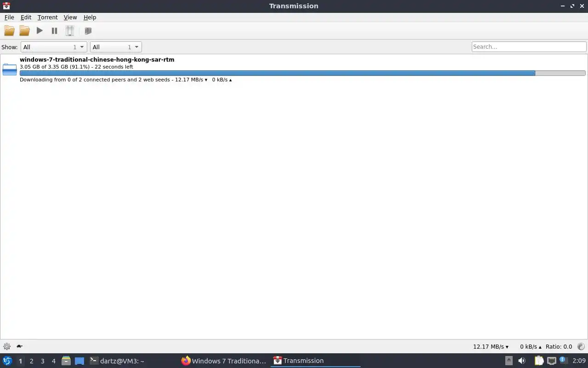
Task: Open the system start menu icon
Action: (7, 361)
